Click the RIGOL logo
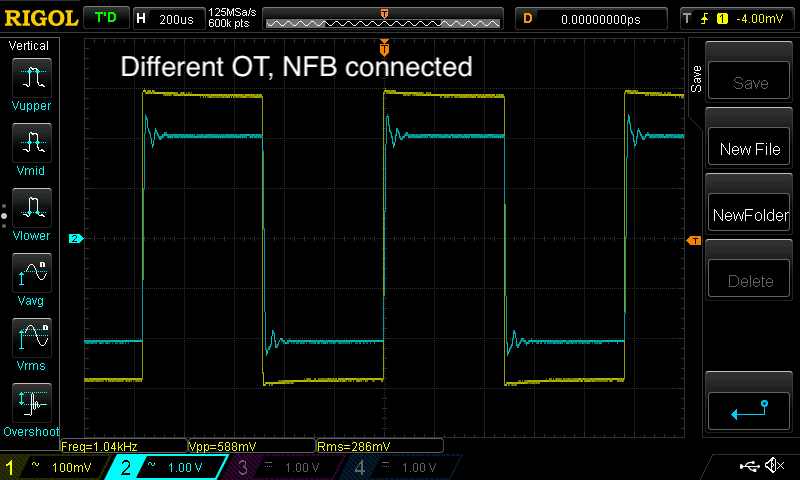Image resolution: width=800 pixels, height=480 pixels. (x=41, y=18)
